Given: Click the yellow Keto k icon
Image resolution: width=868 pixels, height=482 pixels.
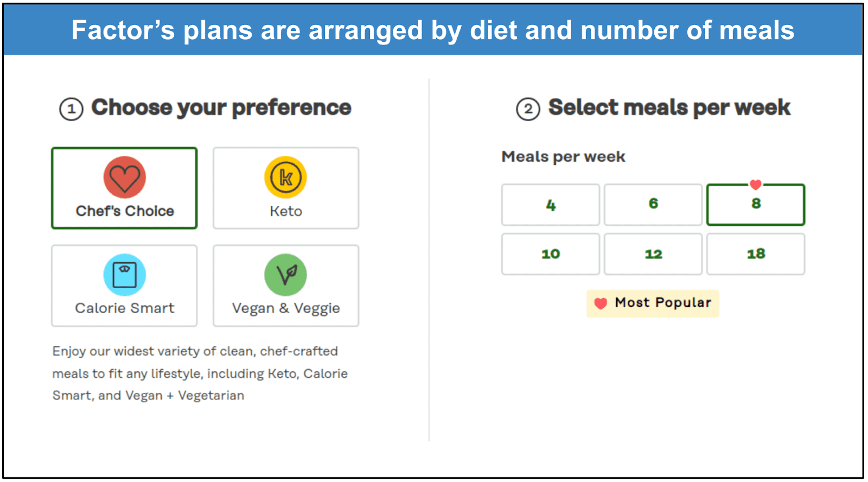Looking at the screenshot, I should pos(286,177).
